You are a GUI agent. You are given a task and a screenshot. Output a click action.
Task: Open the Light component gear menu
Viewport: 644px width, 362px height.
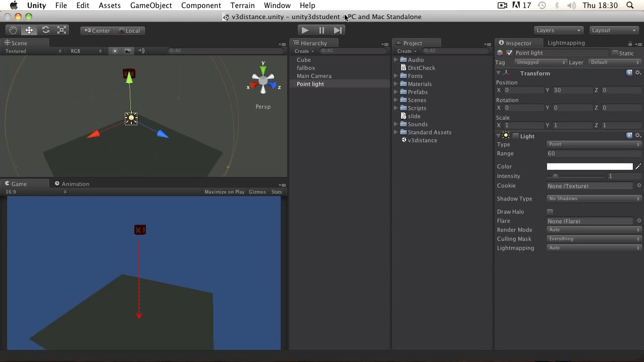pyautogui.click(x=638, y=136)
